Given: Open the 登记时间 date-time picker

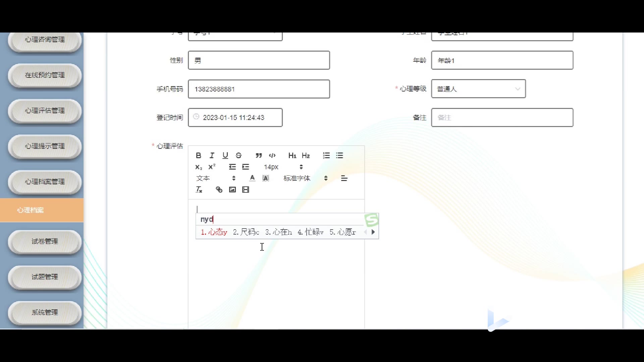Looking at the screenshot, I should click(x=235, y=118).
